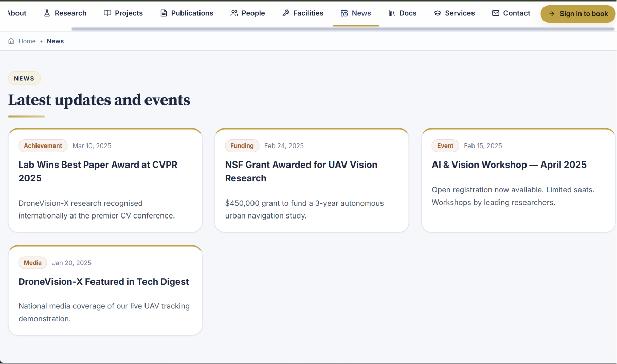The height and width of the screenshot is (364, 617).
Task: Click the National media coverage description
Action: pyautogui.click(x=104, y=312)
